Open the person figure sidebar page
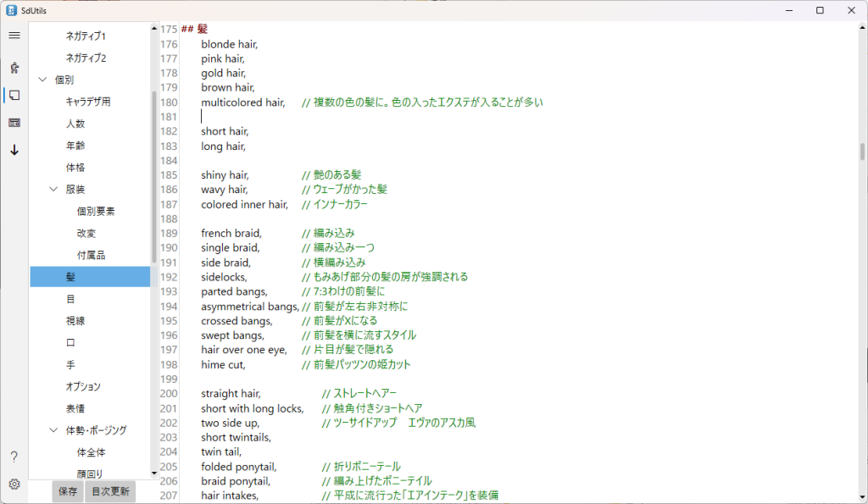Image resolution: width=868 pixels, height=504 pixels. point(14,68)
